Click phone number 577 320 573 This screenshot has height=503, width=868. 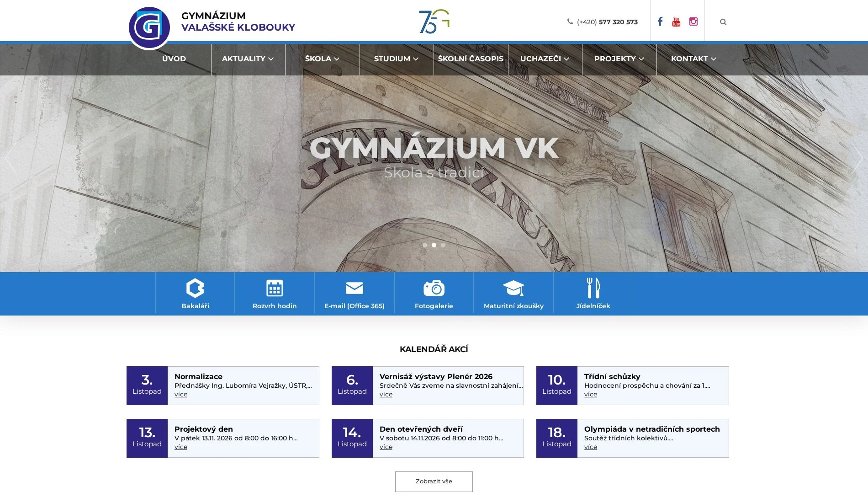[618, 22]
